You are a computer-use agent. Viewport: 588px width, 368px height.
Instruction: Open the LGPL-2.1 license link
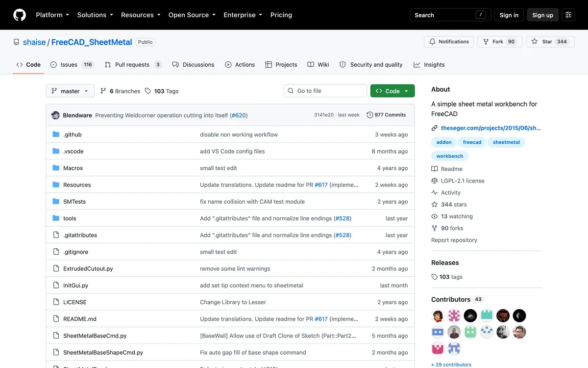click(458, 181)
